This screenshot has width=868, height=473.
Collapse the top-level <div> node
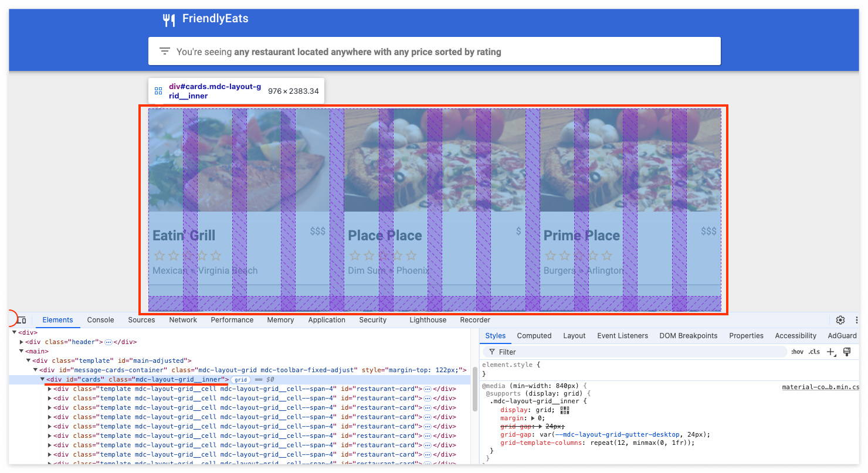click(x=14, y=333)
